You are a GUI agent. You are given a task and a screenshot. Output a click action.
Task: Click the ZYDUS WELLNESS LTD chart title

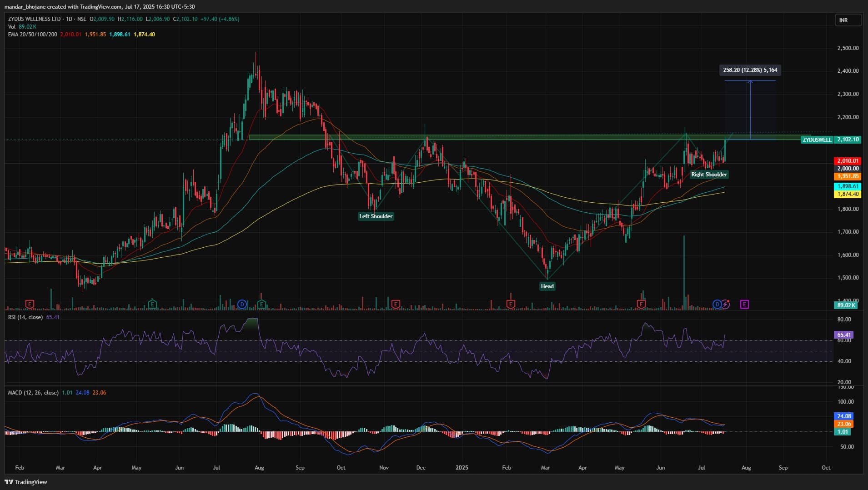pos(34,19)
